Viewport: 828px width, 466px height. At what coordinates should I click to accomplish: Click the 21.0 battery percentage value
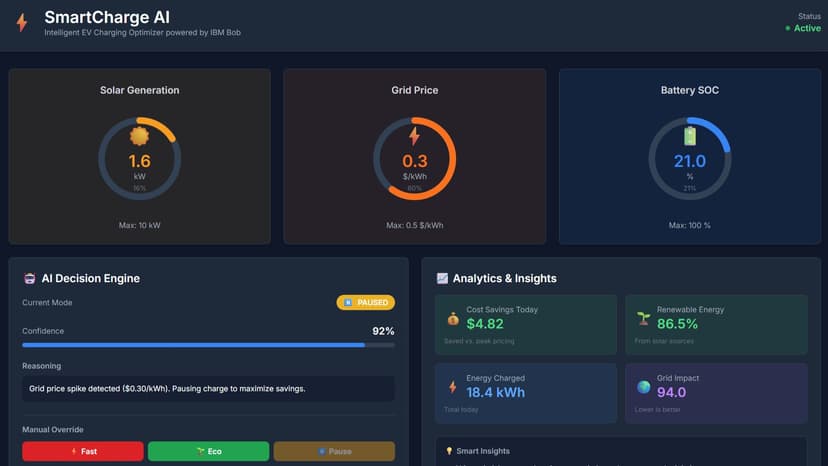pyautogui.click(x=690, y=161)
